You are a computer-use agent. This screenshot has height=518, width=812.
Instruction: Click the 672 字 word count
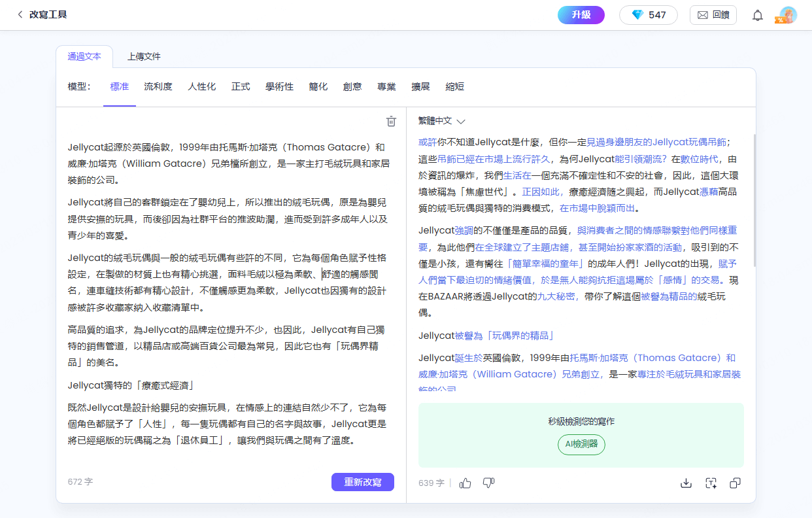80,481
